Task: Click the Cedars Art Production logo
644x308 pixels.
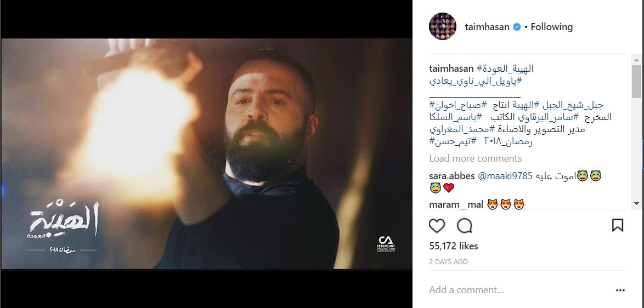Action: coord(386,244)
